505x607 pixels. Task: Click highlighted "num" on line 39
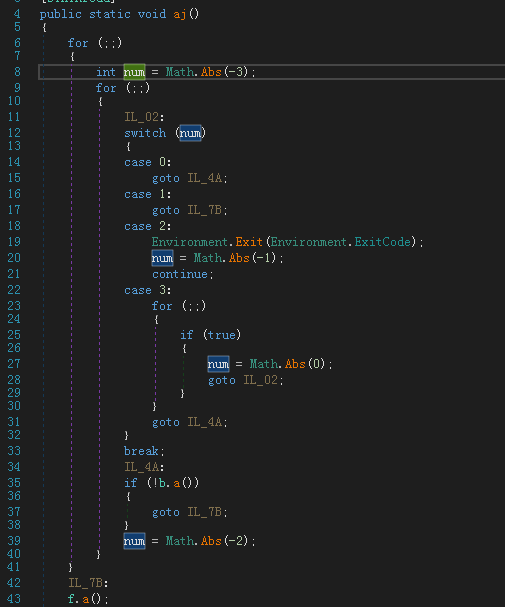134,541
